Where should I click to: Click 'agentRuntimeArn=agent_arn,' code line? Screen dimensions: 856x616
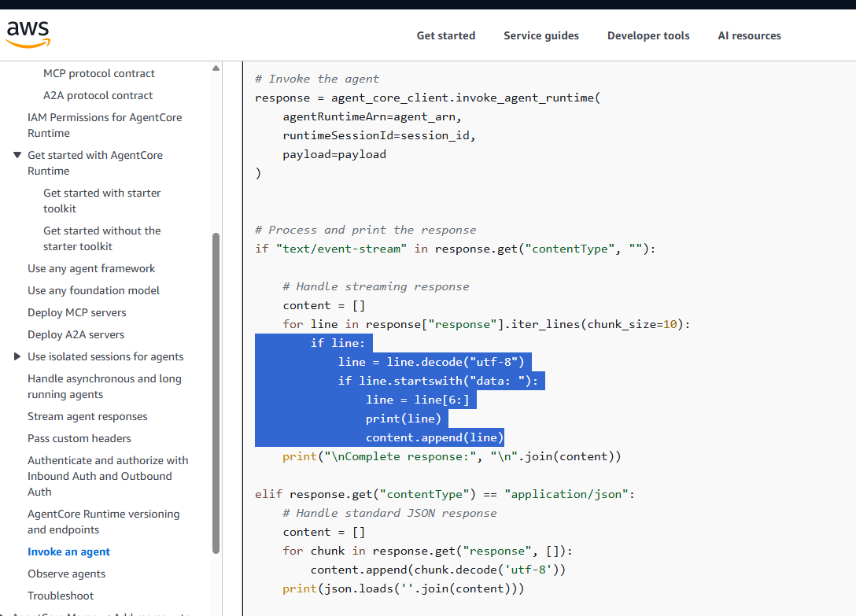[x=372, y=116]
